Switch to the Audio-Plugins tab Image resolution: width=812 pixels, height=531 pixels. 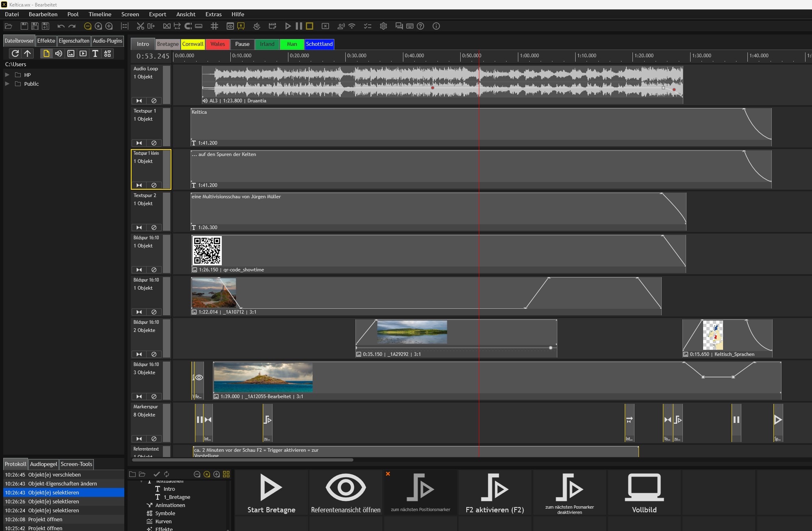(108, 41)
